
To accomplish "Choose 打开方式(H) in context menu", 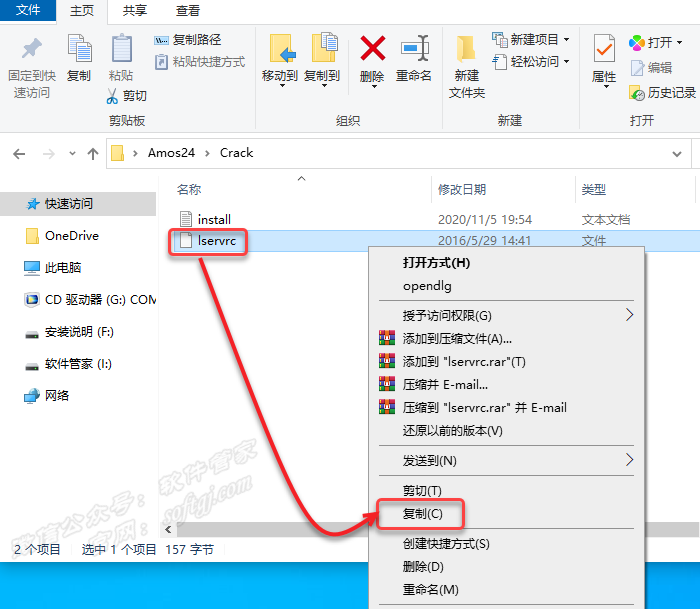I will point(507,263).
